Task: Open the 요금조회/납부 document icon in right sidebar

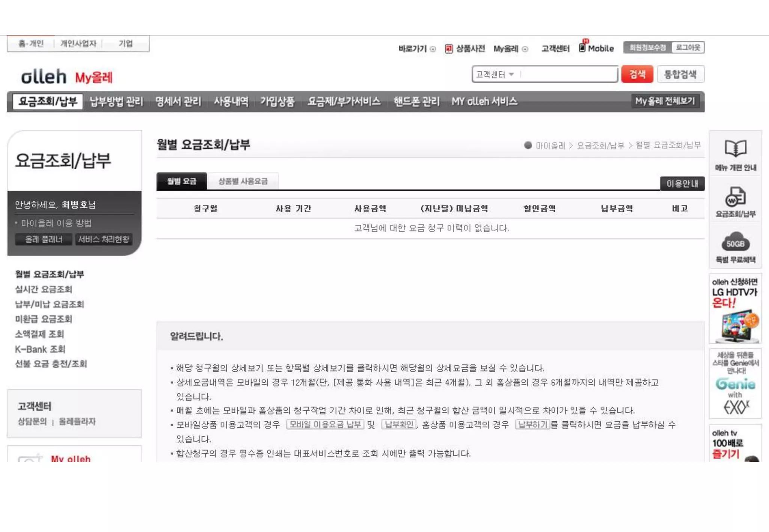Action: (x=735, y=197)
